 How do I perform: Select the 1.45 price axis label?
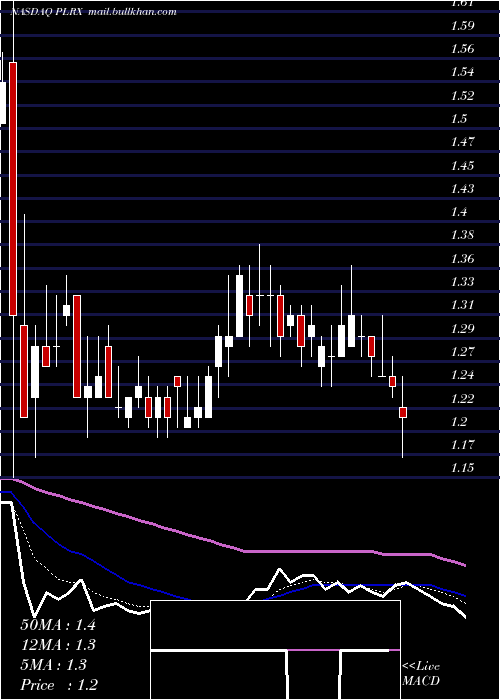(462, 166)
